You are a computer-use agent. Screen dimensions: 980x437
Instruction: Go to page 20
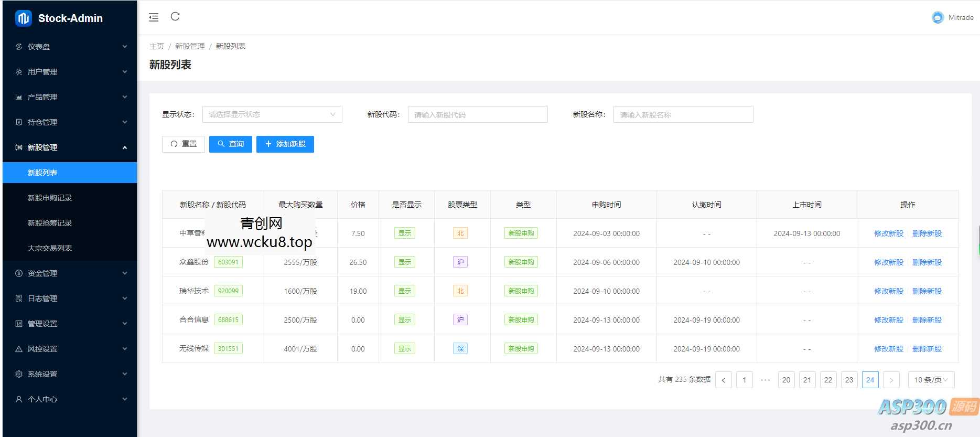point(787,380)
